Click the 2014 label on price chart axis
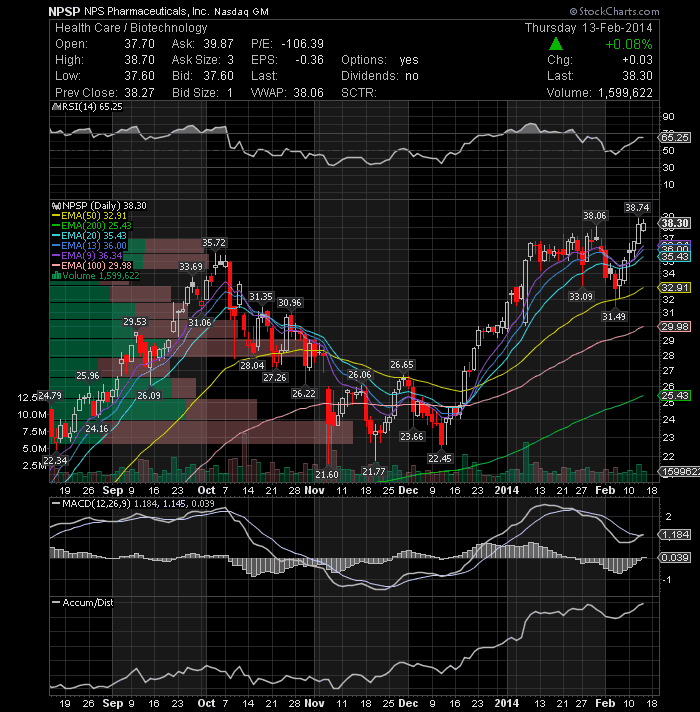The image size is (700, 712). (507, 490)
